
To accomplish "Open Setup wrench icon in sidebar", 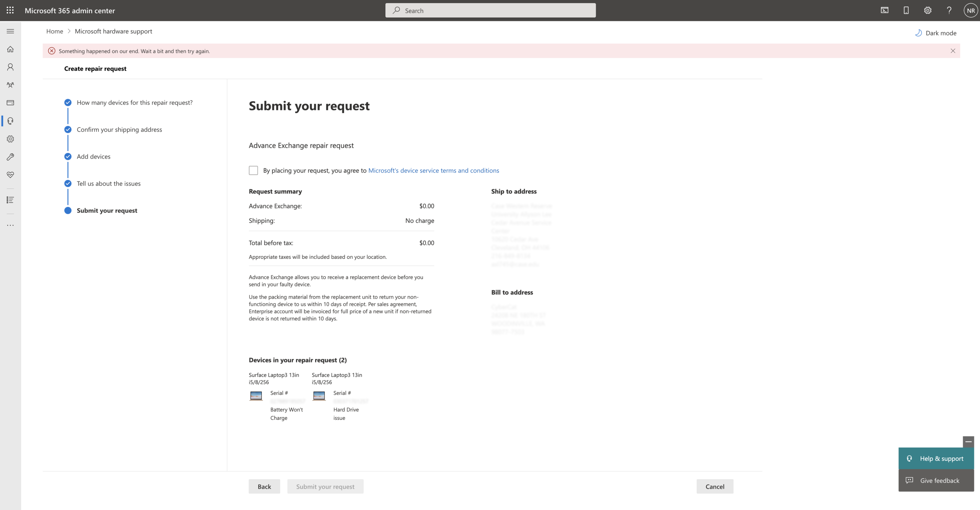I will [x=10, y=157].
